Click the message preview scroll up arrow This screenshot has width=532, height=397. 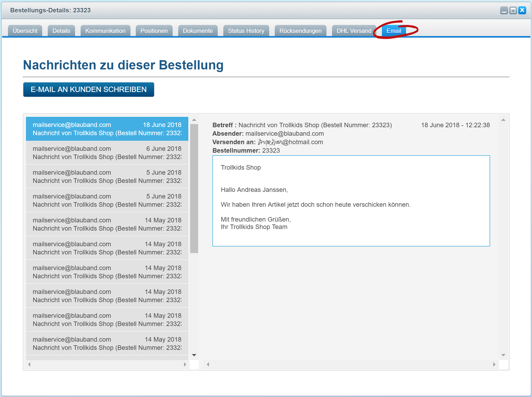click(x=503, y=120)
